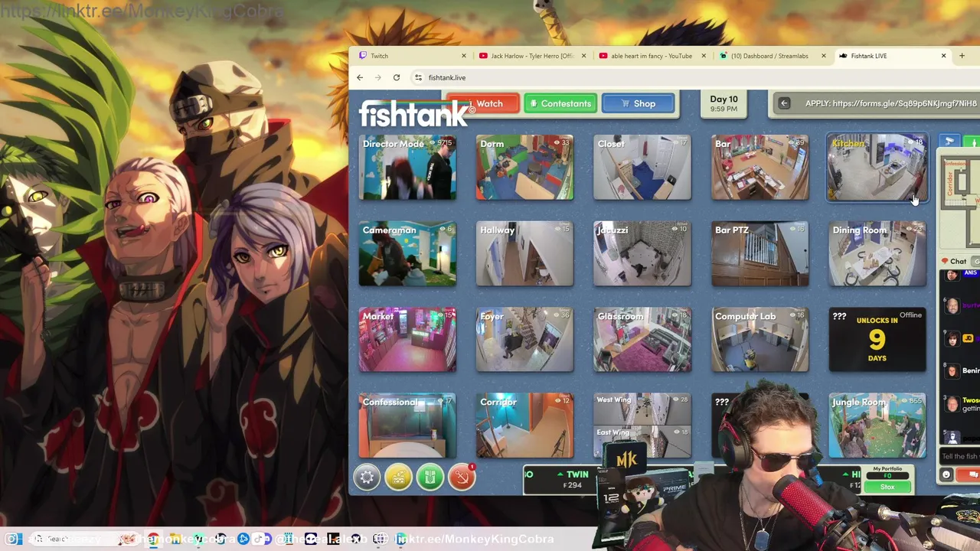This screenshot has height=551, width=980.
Task: Click the chat message input field
Action: 960,457
